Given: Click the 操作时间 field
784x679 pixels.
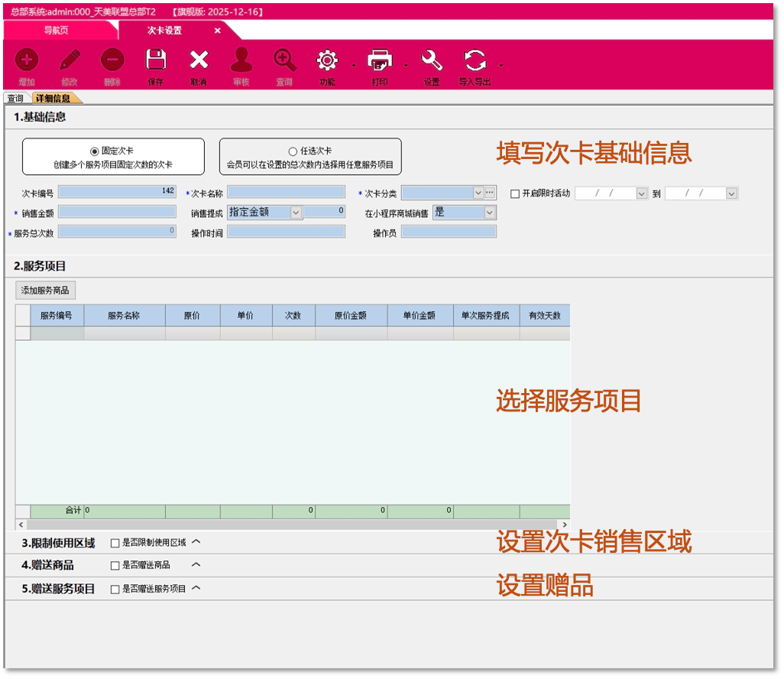Looking at the screenshot, I should (x=286, y=231).
